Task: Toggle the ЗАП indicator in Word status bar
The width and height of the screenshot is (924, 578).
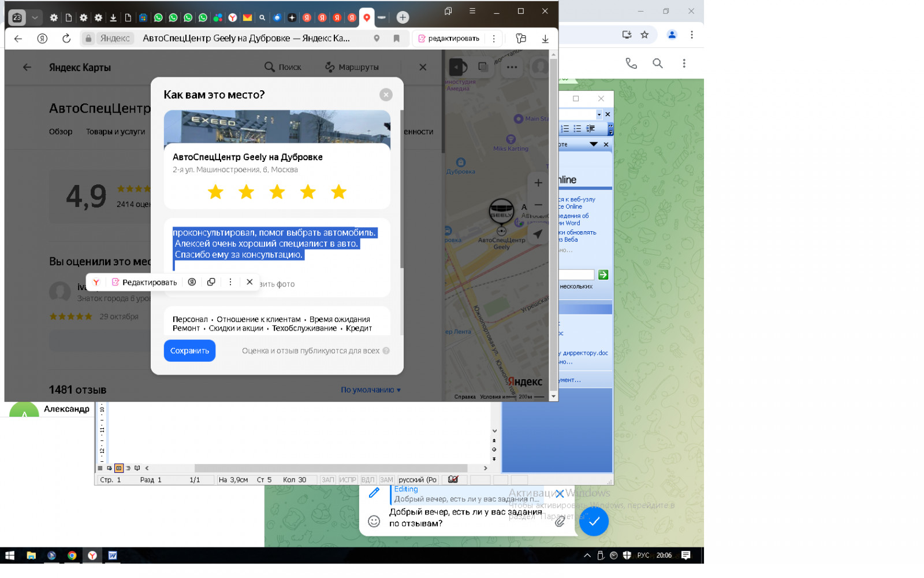Action: (328, 480)
